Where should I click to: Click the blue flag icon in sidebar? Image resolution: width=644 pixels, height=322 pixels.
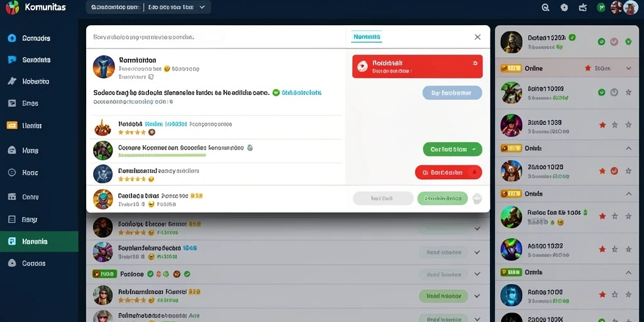(12, 60)
